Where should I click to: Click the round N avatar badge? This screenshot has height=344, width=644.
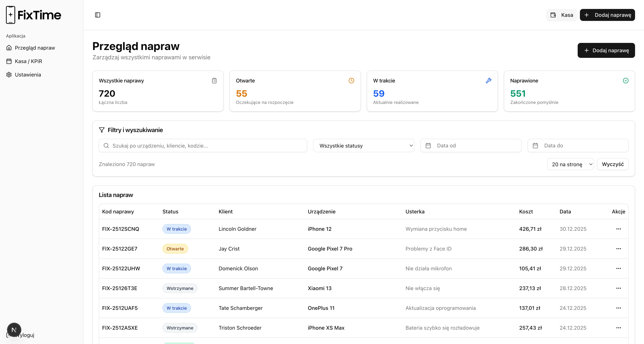pyautogui.click(x=14, y=330)
